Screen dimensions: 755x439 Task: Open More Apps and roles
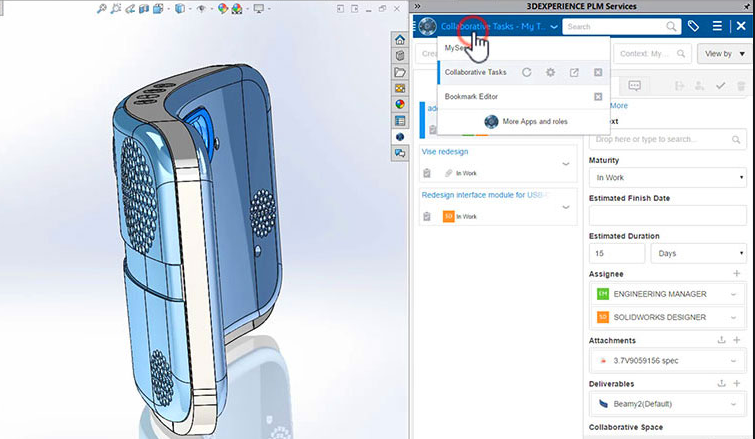(526, 121)
